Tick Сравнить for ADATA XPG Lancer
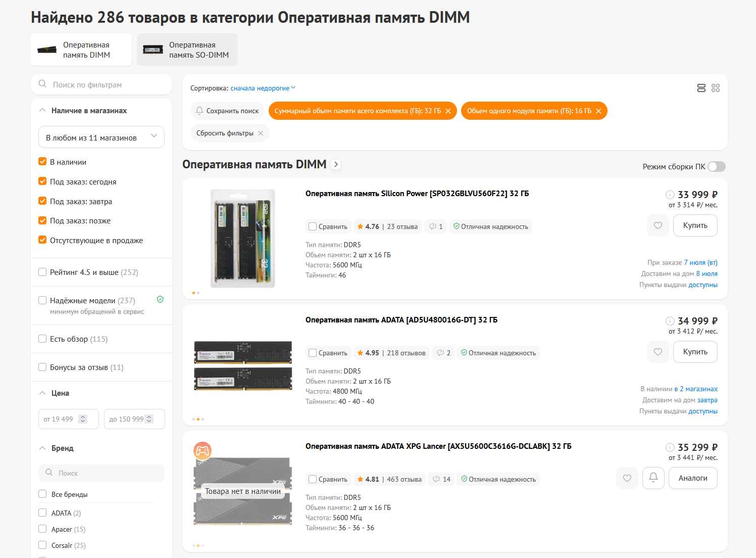The width and height of the screenshot is (756, 558). pos(313,479)
